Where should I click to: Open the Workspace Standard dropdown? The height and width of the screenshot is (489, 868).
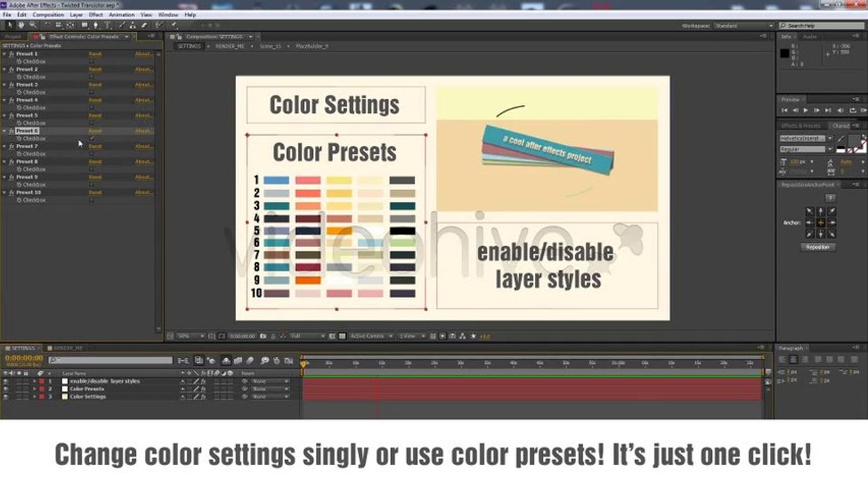coord(743,25)
